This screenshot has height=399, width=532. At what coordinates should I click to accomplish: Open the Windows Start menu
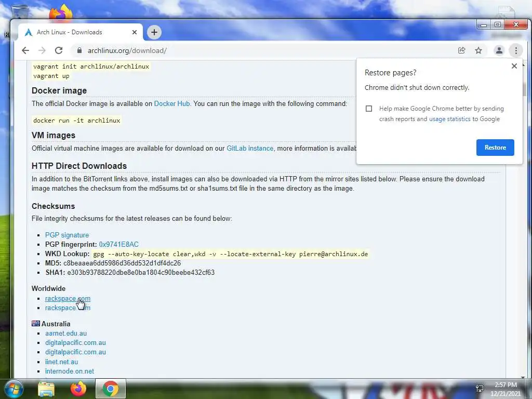click(x=14, y=389)
